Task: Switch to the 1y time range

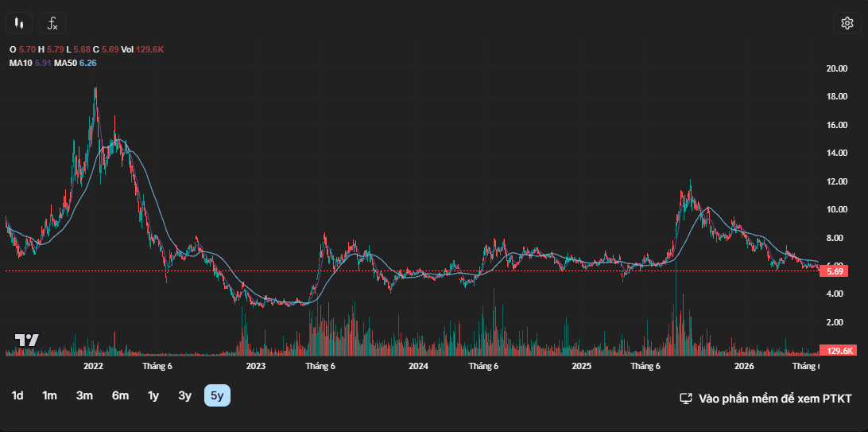Action: 153,395
